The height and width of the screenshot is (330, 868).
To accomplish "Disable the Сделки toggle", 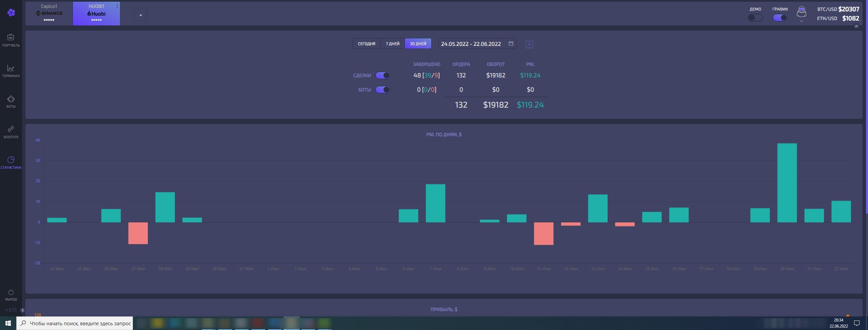I will (382, 75).
